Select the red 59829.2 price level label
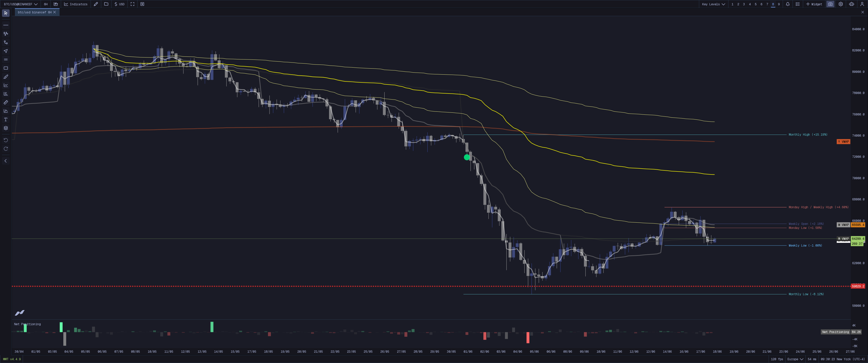 (x=858, y=286)
